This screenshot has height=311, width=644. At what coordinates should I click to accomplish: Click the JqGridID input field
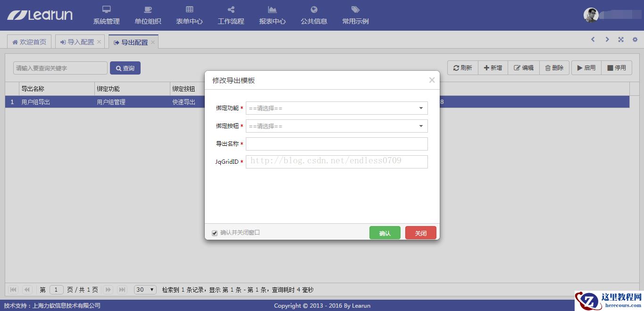(337, 162)
